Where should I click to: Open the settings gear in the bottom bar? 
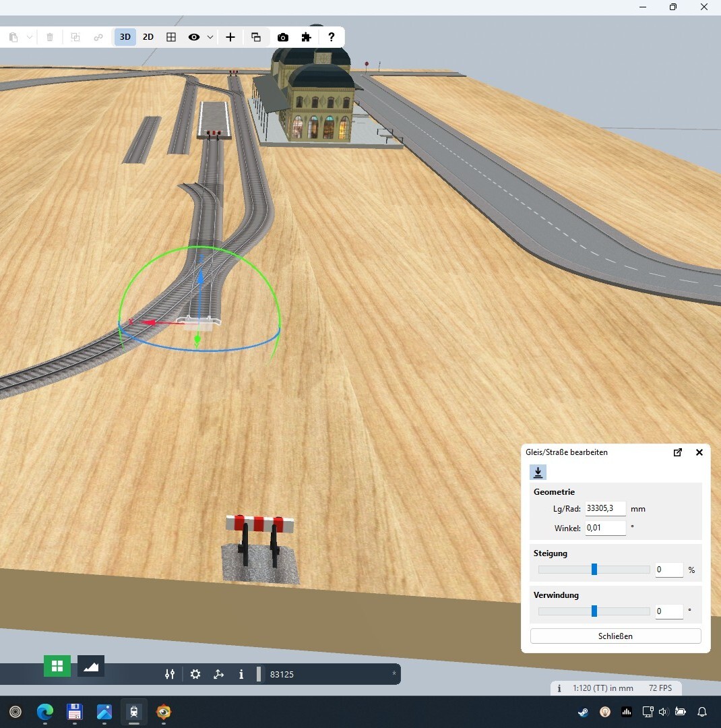tap(195, 674)
